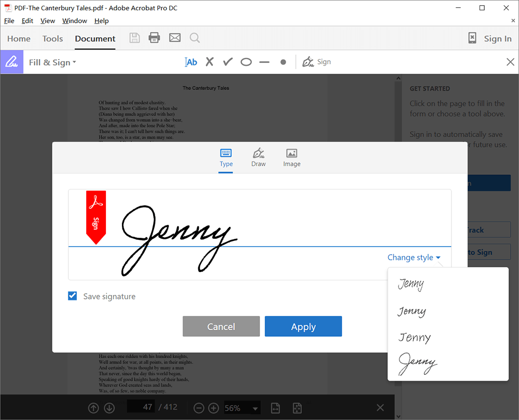Select the Add Text tool icon

[191, 62]
